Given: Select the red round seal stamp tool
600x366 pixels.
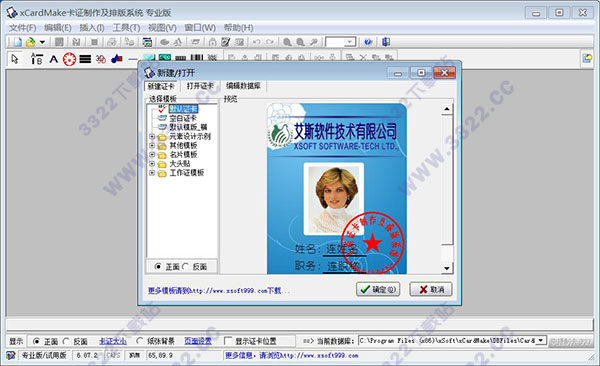Looking at the screenshot, I should point(69,59).
